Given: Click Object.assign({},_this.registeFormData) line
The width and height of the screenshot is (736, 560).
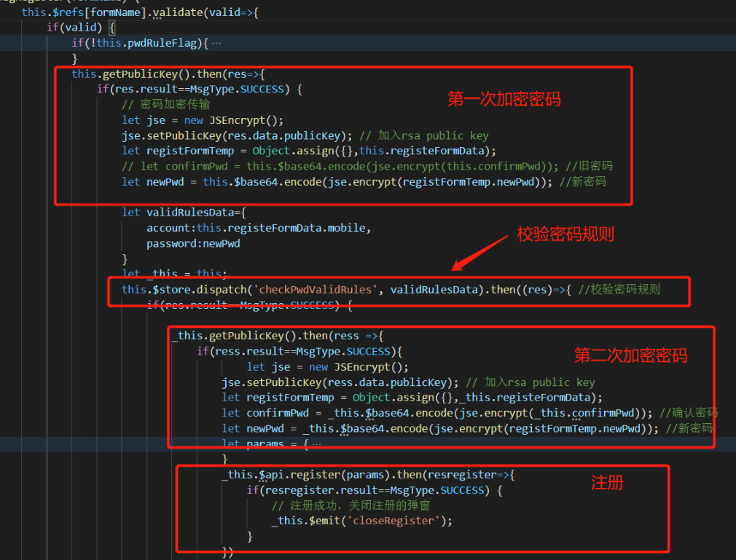Looking at the screenshot, I should 412,398.
